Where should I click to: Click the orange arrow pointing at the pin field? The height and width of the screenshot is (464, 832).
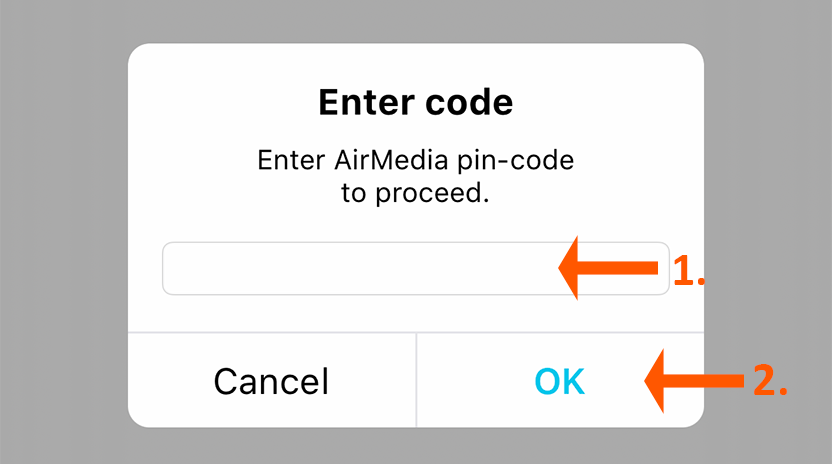[x=610, y=268]
